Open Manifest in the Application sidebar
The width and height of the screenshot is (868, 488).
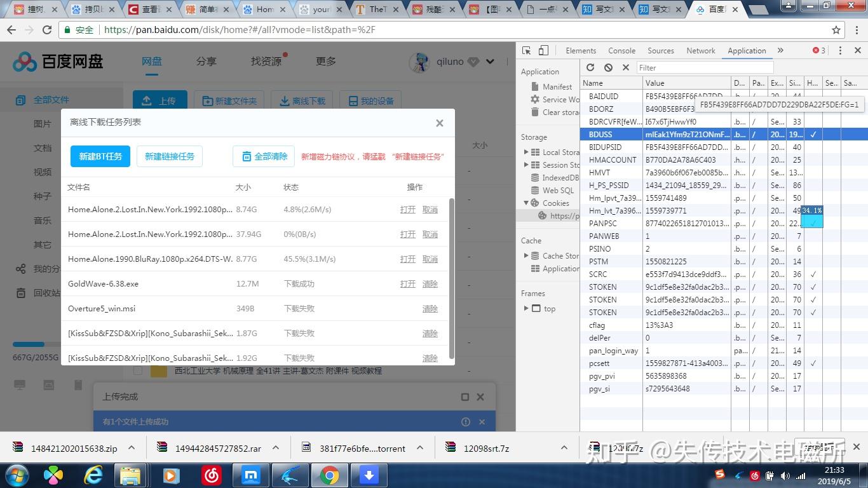tap(552, 86)
